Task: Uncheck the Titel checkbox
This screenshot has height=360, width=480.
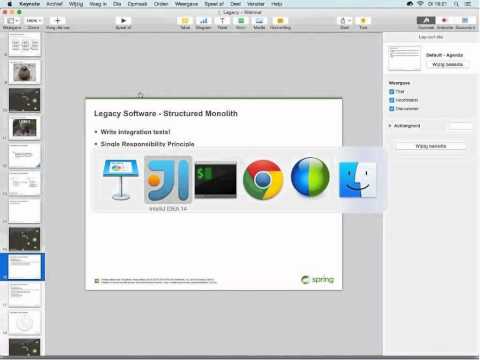Action: (x=392, y=91)
